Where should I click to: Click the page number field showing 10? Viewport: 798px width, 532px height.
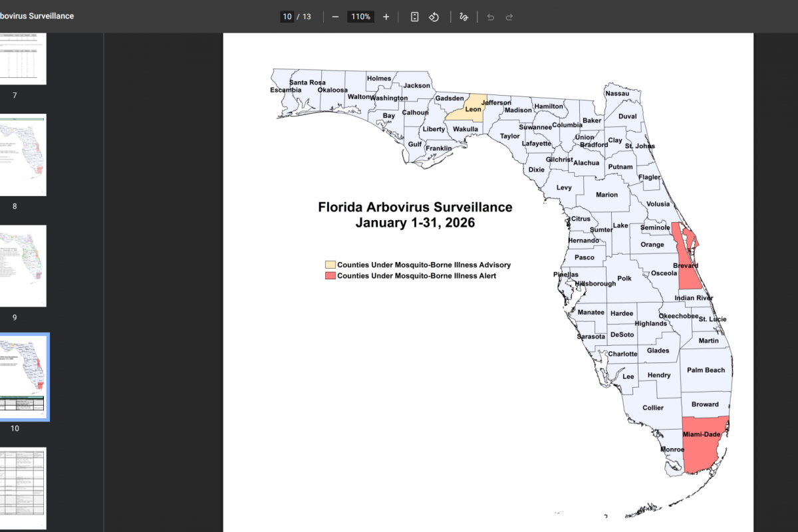point(287,17)
